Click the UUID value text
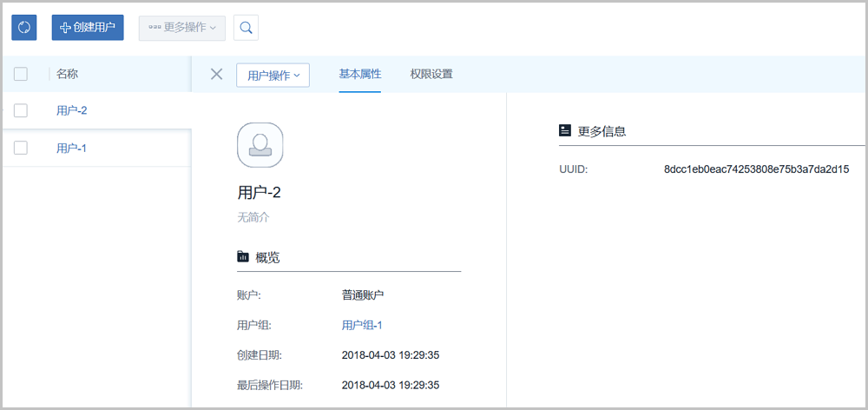Viewport: 868px width, 410px height. tap(756, 169)
